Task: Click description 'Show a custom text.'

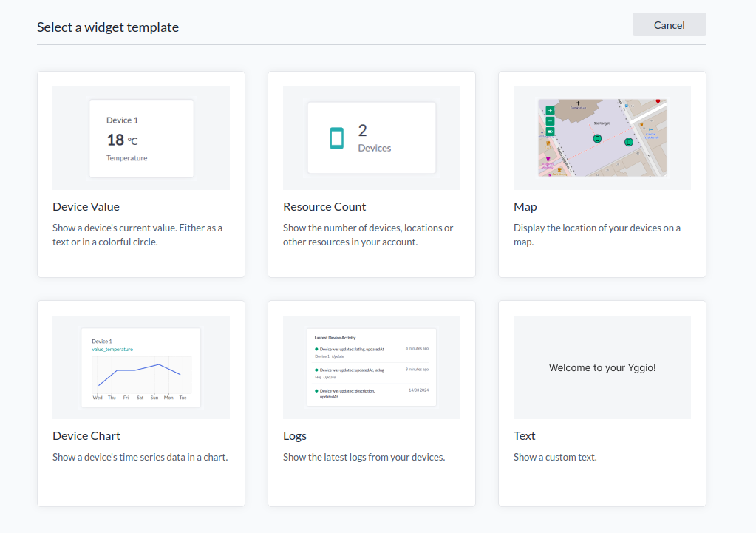Action: [x=555, y=457]
